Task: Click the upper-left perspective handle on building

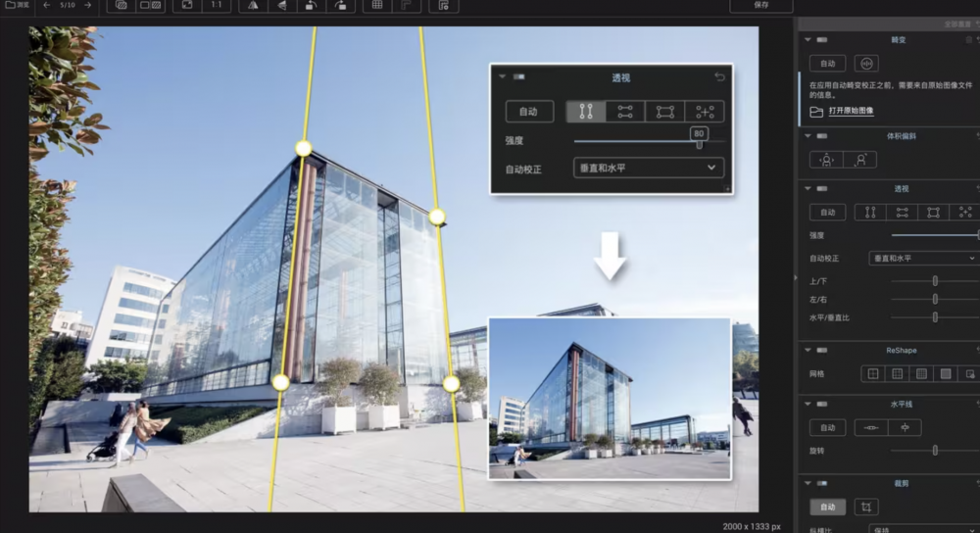Action: [303, 148]
